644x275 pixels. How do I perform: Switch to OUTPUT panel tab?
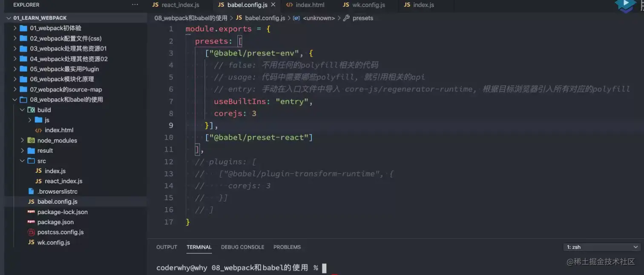[167, 247]
